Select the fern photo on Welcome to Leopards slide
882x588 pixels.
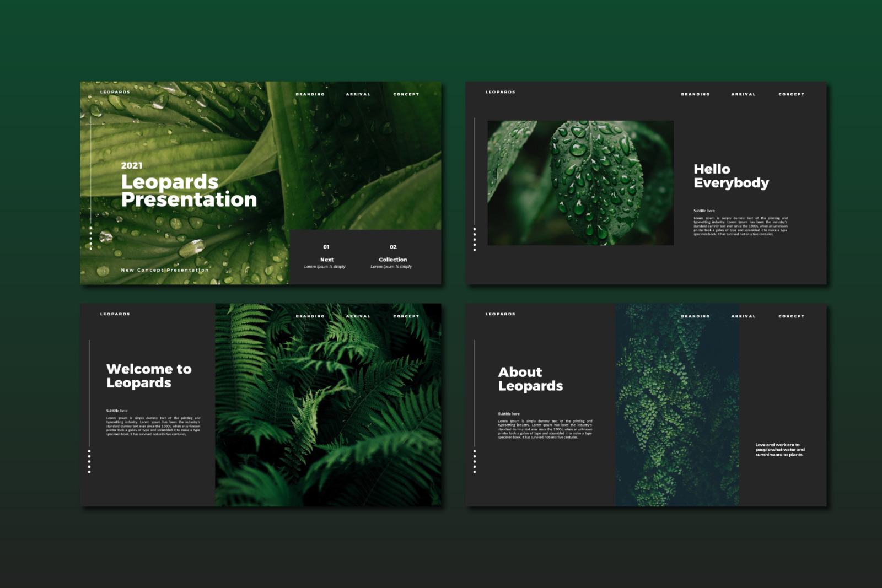click(327, 404)
